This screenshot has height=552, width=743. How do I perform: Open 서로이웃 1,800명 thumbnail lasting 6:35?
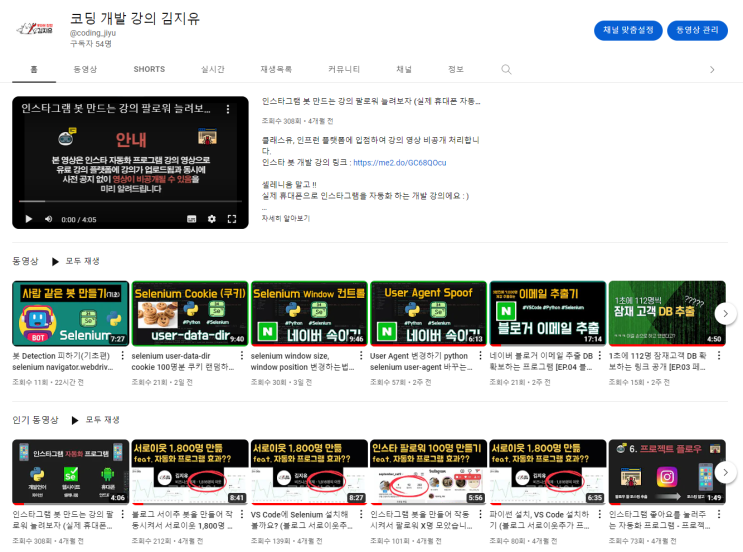pyautogui.click(x=548, y=472)
